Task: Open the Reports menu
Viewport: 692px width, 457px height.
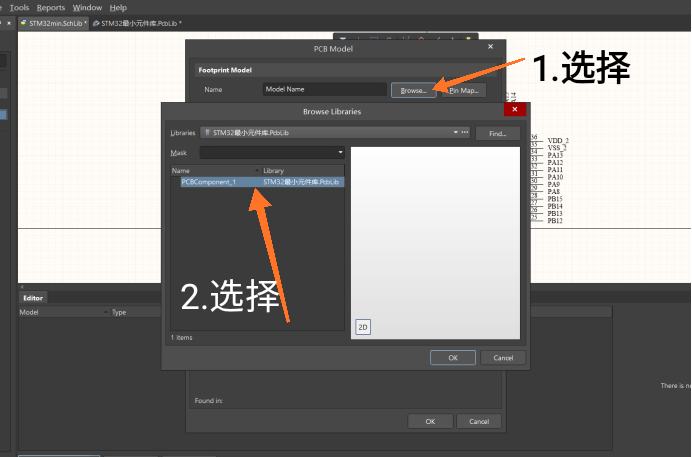Action: coord(51,7)
